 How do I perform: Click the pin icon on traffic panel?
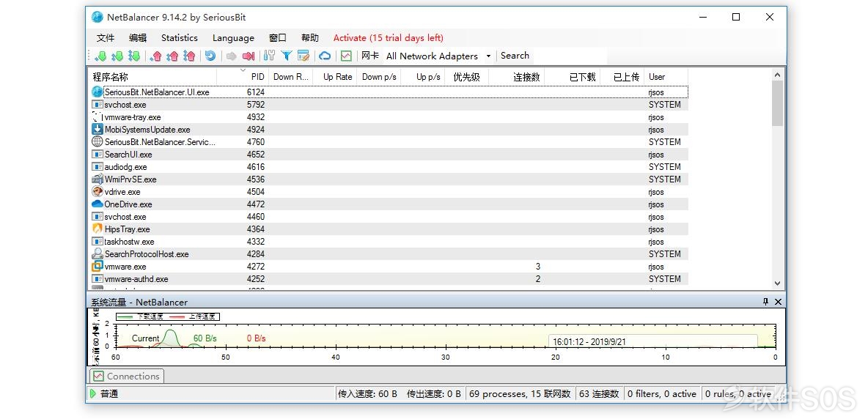pyautogui.click(x=765, y=302)
